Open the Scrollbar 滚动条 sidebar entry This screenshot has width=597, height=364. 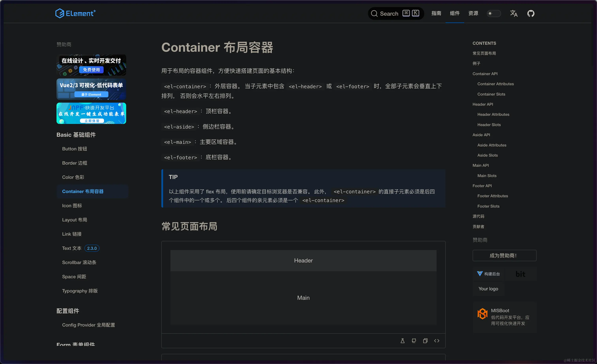(79, 262)
